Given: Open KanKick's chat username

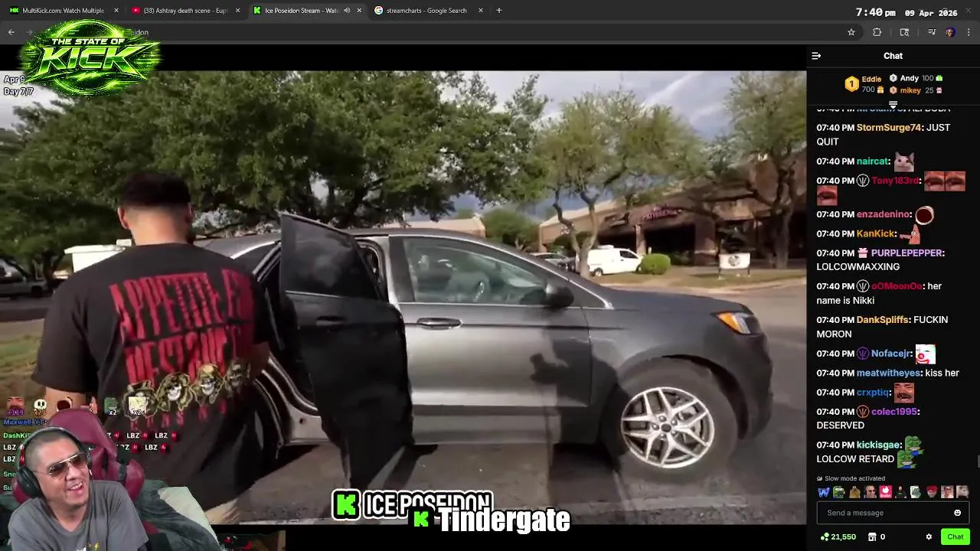Looking at the screenshot, I should (876, 233).
